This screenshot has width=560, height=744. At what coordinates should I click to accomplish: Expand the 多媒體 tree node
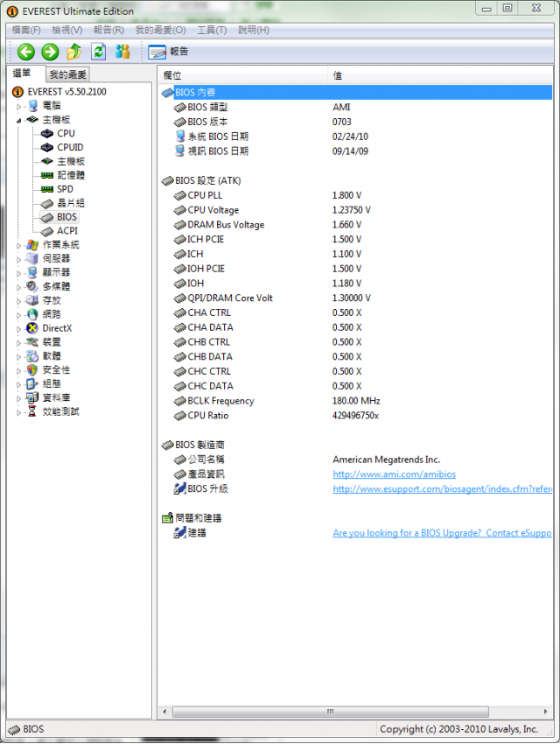click(x=19, y=287)
